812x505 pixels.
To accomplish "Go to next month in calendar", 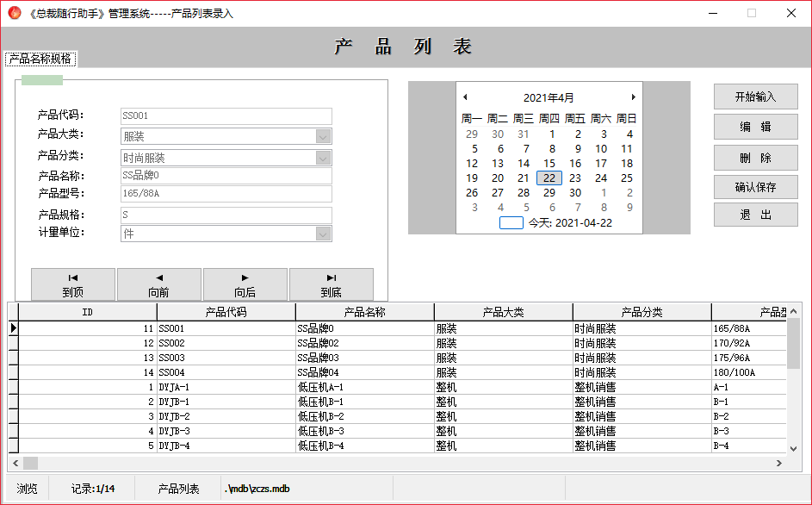I will point(633,97).
